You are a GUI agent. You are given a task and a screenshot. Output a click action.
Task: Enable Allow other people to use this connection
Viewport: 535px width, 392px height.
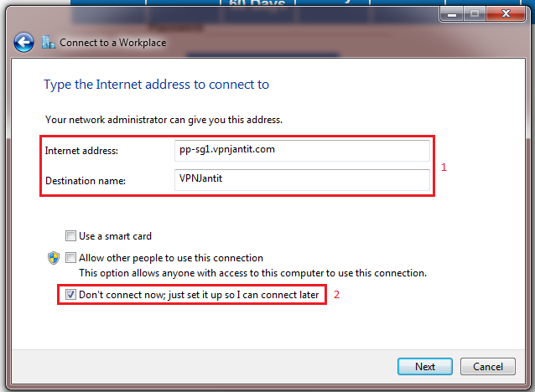click(70, 258)
